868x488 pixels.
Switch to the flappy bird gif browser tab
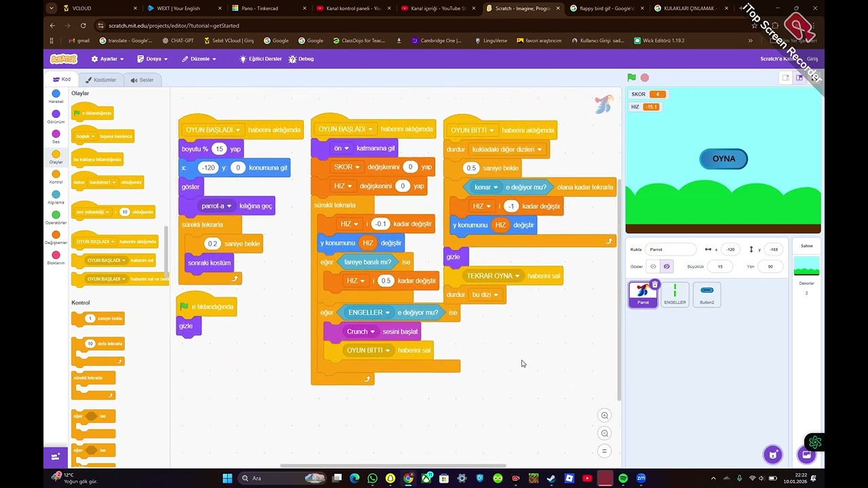coord(607,8)
